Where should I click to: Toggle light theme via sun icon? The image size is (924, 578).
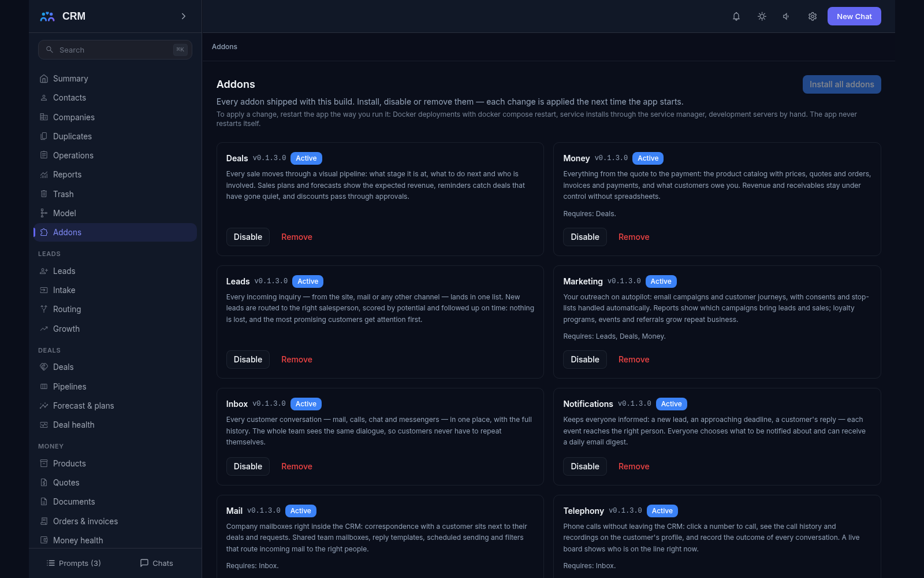762,16
